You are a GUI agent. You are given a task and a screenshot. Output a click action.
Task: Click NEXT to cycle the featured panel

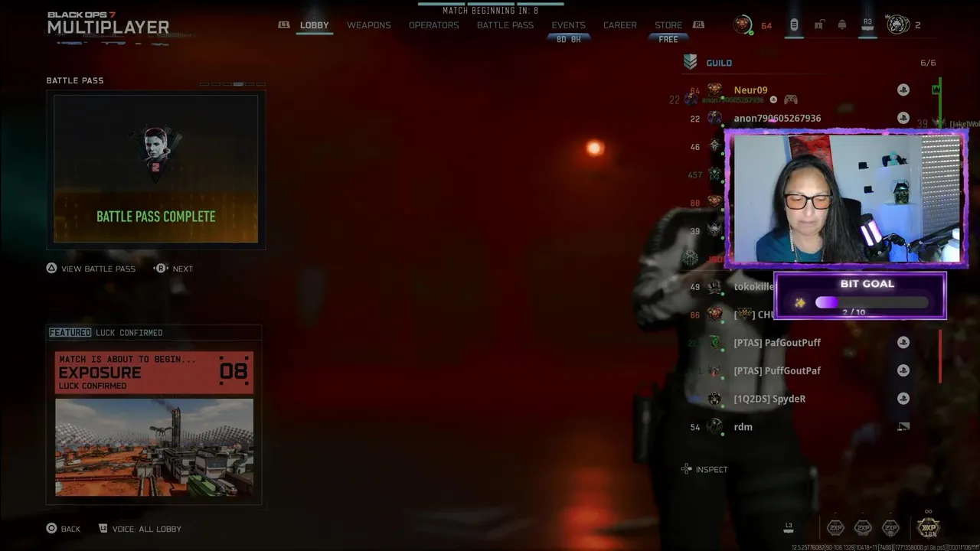(x=173, y=269)
